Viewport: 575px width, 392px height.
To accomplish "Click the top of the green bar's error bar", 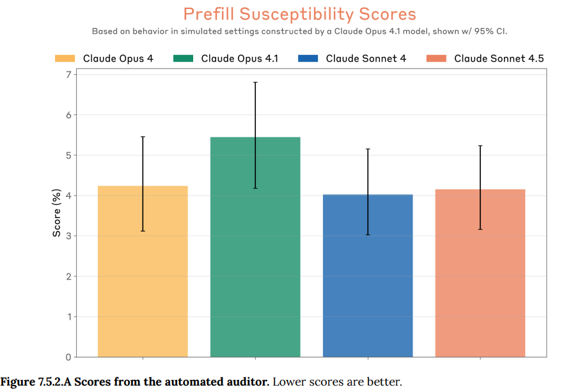I will [255, 82].
